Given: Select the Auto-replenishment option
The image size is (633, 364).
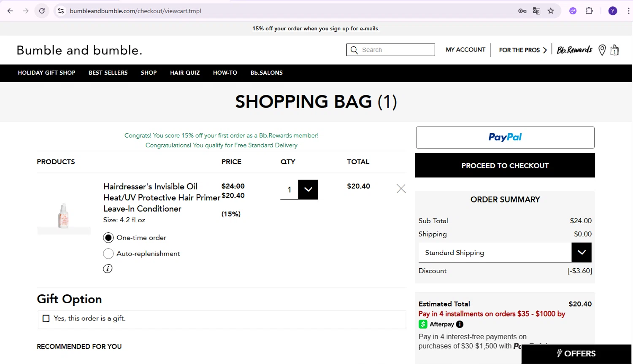Looking at the screenshot, I should coord(108,253).
